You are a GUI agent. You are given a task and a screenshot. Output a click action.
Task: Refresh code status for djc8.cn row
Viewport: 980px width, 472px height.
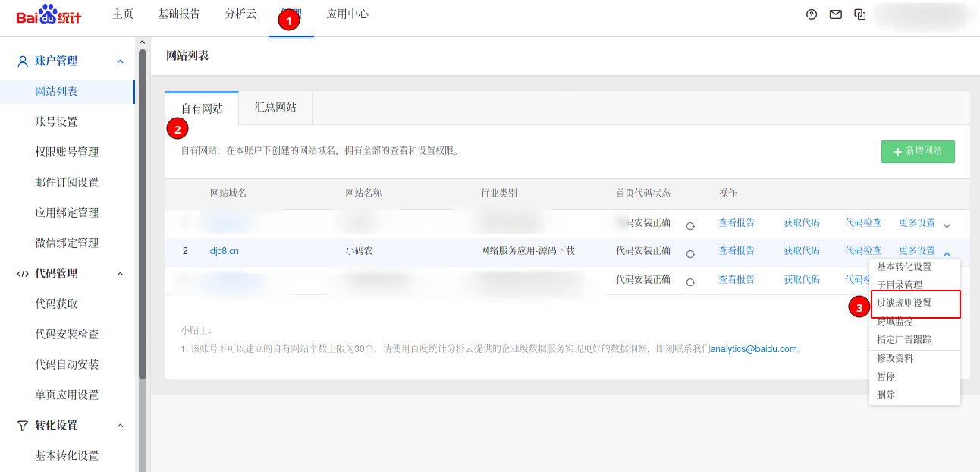click(690, 254)
